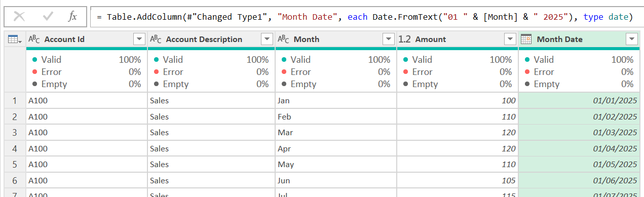Click the Apr cell in Month column
This screenshot has height=197, width=644.
[336, 149]
